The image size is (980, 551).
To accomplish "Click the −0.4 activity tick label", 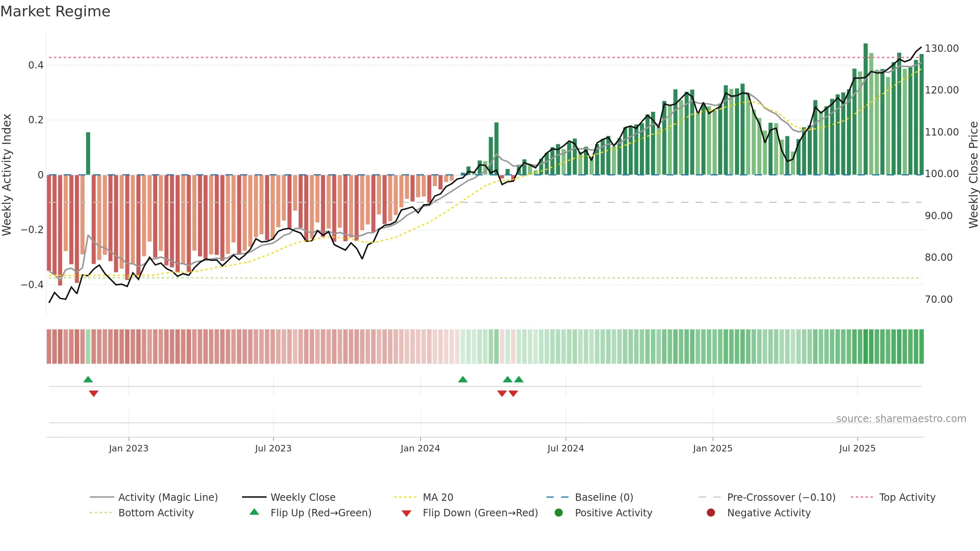I will click(x=32, y=284).
